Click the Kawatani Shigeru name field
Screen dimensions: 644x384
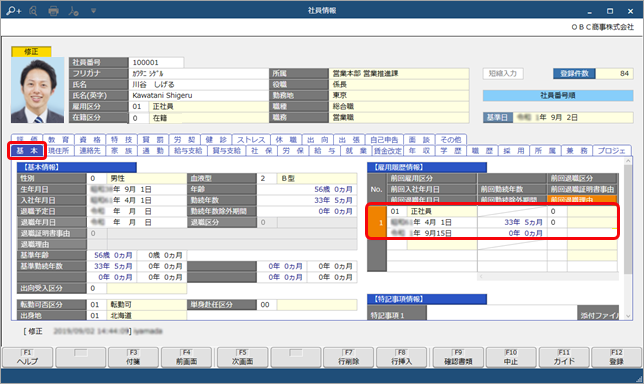pyautogui.click(x=198, y=95)
